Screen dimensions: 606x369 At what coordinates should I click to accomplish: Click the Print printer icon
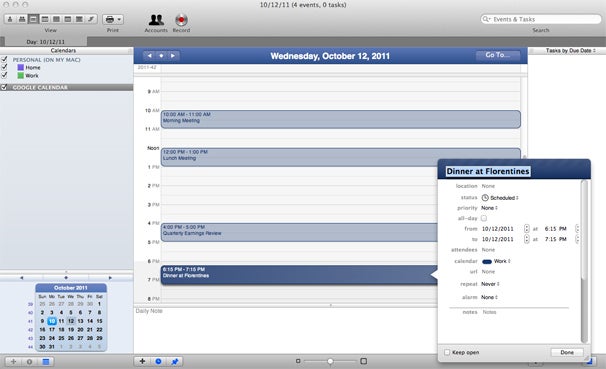[x=110, y=19]
